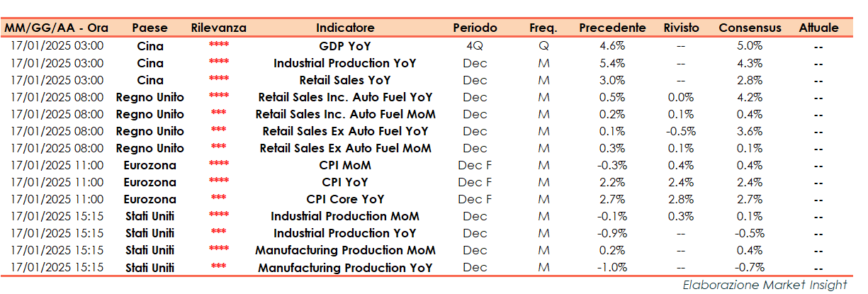Select the Consensus column header
This screenshot has height=294, width=868.
click(x=750, y=28)
